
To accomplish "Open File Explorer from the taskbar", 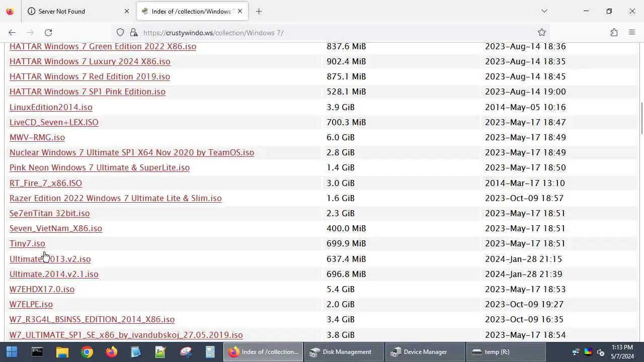I will (x=62, y=352).
